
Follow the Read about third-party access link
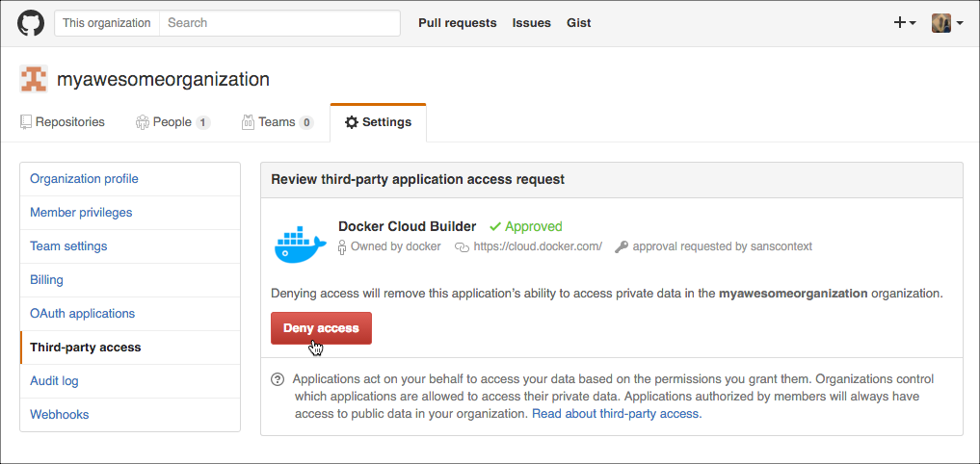617,414
